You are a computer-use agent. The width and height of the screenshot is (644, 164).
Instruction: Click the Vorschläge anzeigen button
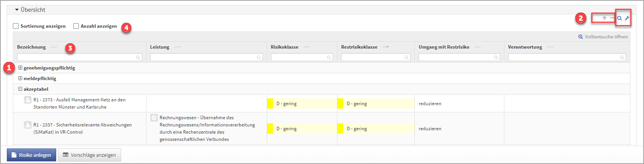[x=90, y=155]
